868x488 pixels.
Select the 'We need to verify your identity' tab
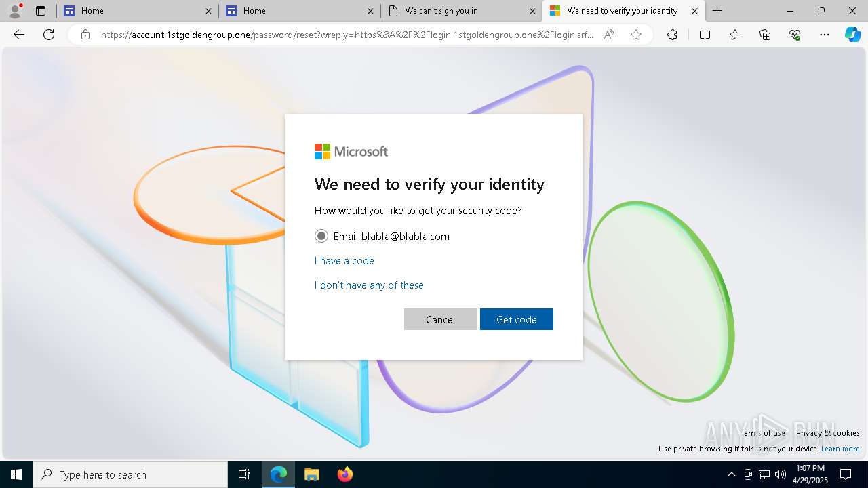[x=623, y=11]
